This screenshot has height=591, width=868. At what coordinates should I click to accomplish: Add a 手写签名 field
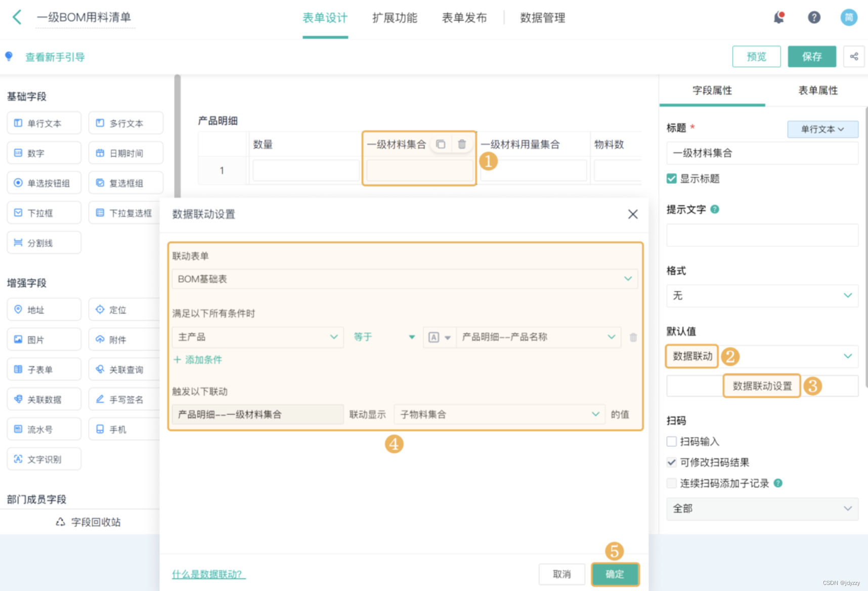[124, 399]
